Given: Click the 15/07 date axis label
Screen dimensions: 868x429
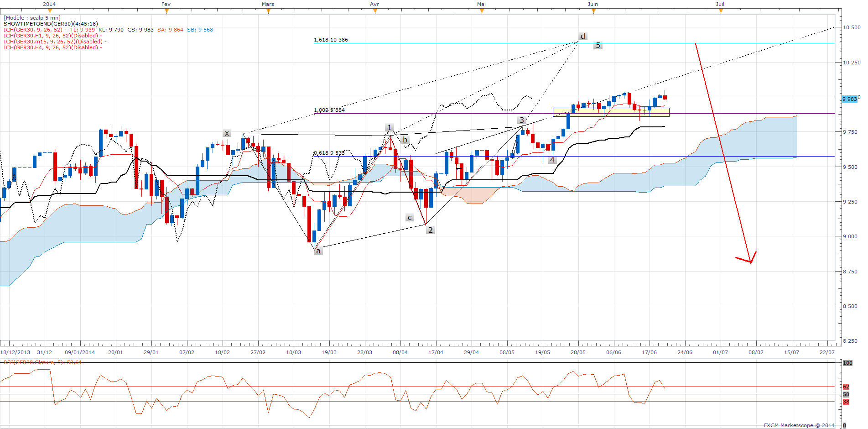Looking at the screenshot, I should (792, 352).
